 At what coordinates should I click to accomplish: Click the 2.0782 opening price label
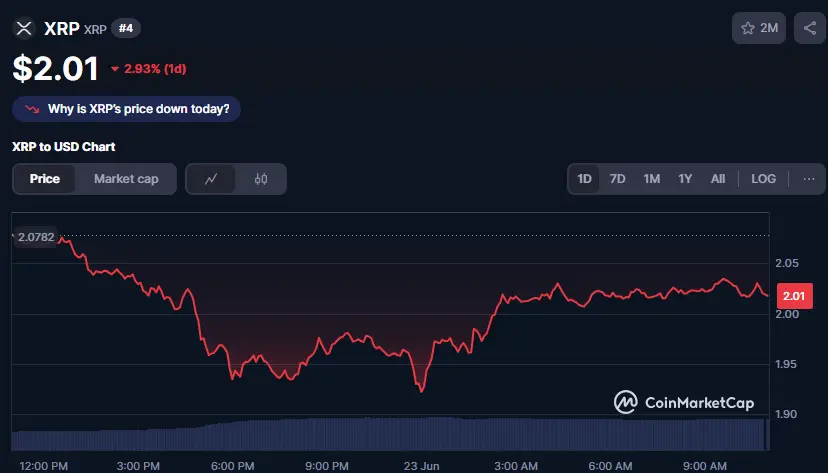click(35, 238)
